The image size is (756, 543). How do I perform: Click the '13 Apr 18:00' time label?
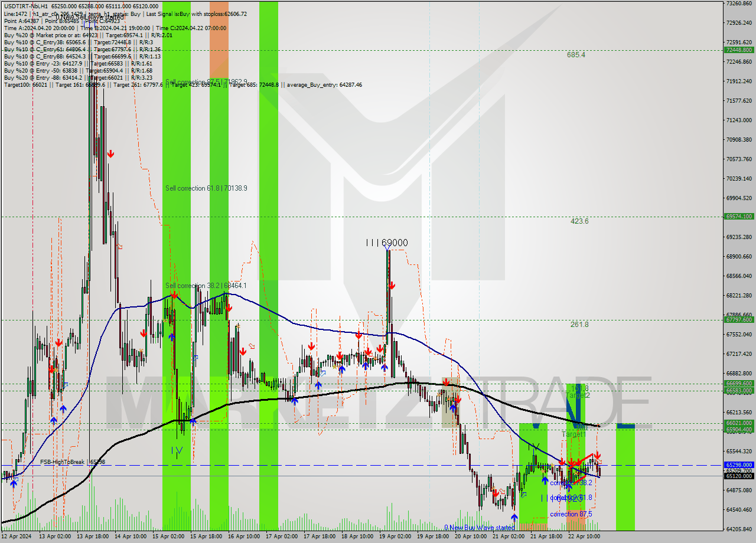(93, 537)
